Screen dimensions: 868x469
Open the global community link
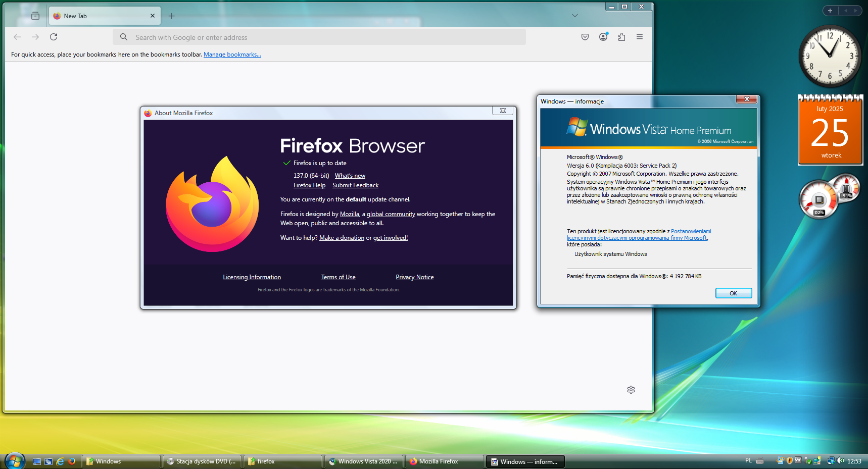tap(391, 214)
